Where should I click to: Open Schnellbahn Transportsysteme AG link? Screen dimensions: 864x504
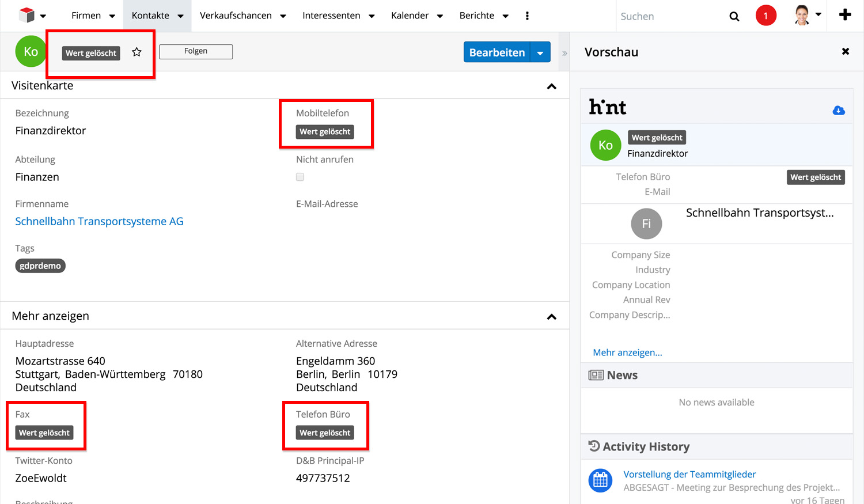click(x=99, y=221)
